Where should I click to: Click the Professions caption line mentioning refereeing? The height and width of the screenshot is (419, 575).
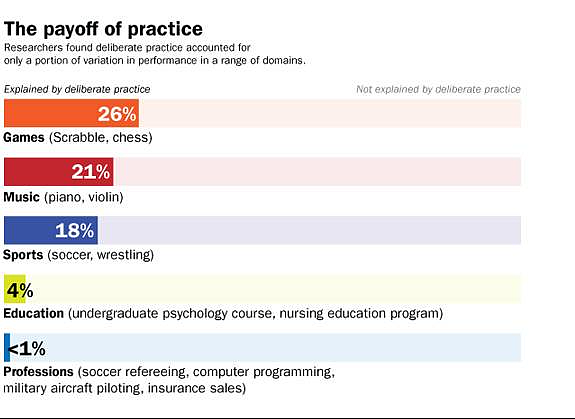pyautogui.click(x=169, y=372)
